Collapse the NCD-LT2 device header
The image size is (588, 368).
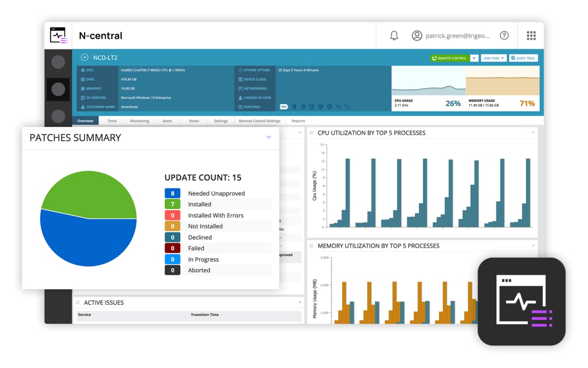tap(84, 58)
